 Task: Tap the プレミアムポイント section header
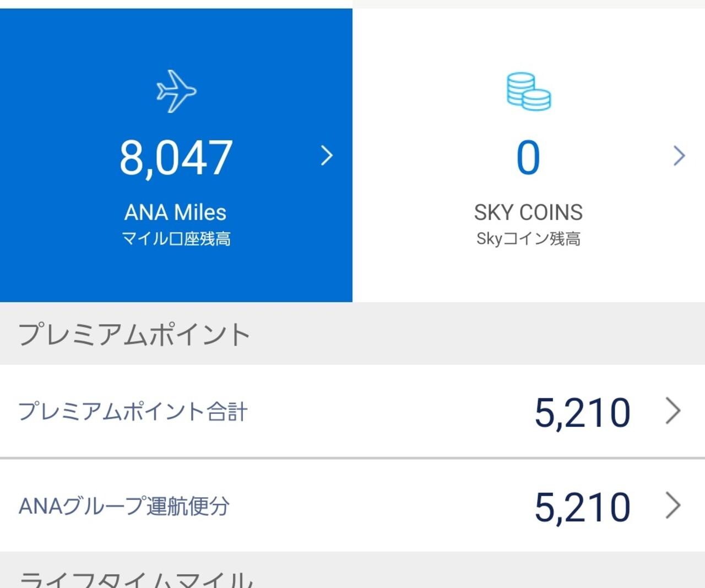(134, 334)
